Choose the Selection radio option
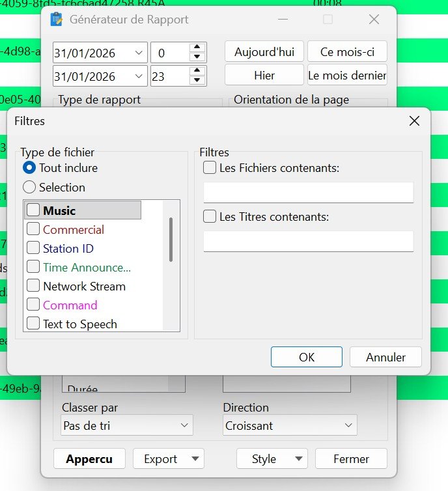 [29, 188]
